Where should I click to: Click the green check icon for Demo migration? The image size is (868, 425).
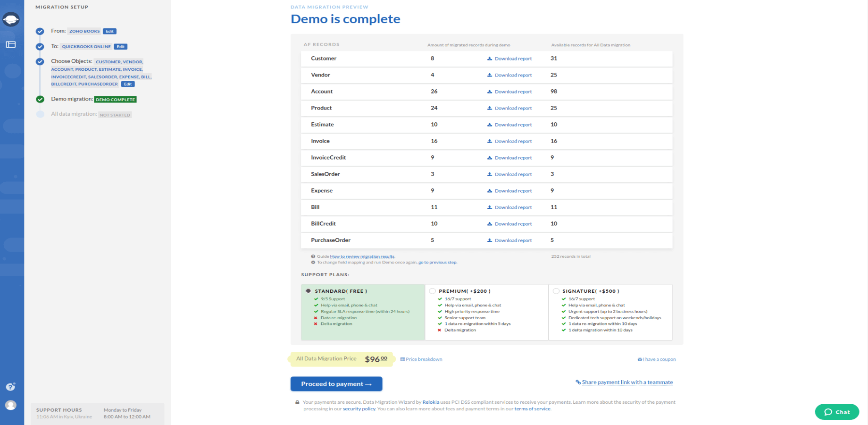click(x=40, y=99)
